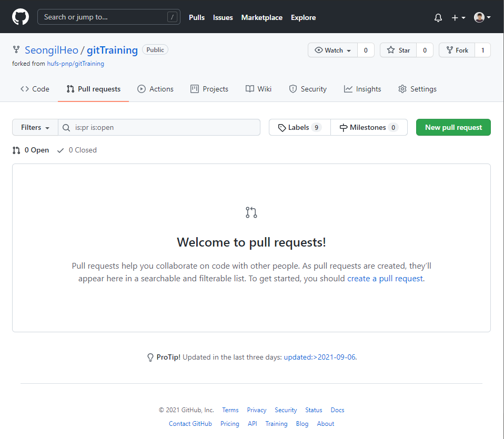The image size is (504, 439).
Task: Go to Issues in top navigation
Action: [223, 18]
